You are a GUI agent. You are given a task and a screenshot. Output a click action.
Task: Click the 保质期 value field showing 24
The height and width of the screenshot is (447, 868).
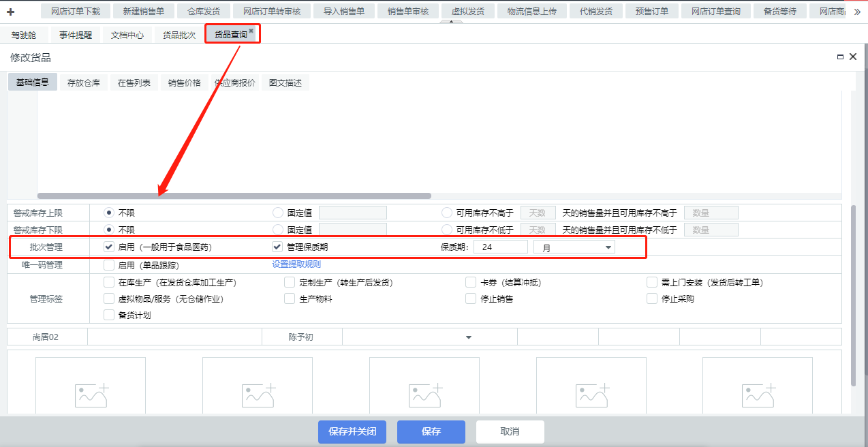point(501,247)
